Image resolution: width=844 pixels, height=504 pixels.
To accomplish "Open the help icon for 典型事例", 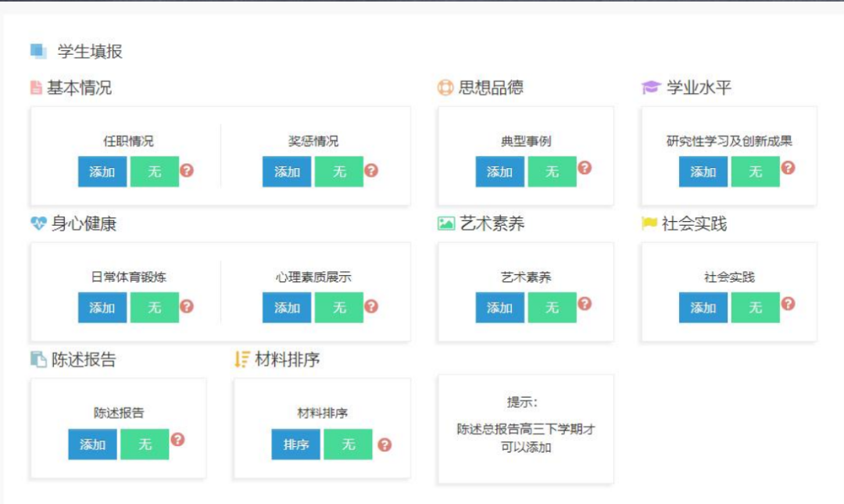I will point(585,167).
